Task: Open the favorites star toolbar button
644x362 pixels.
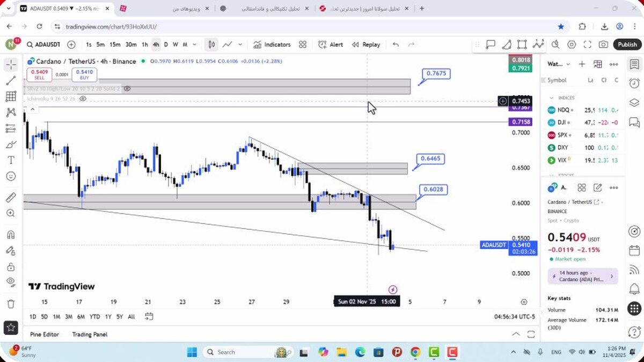Action: [11, 327]
